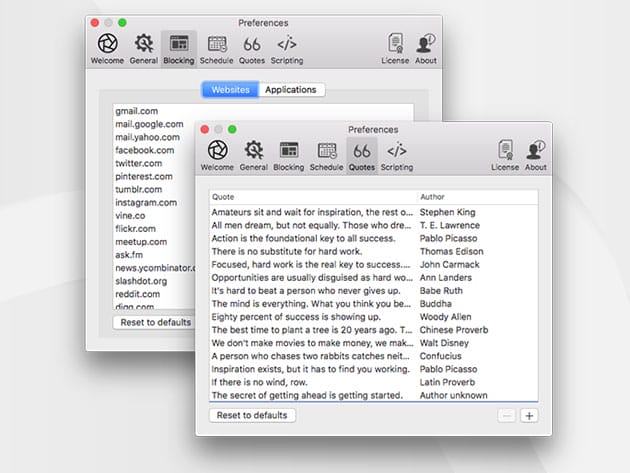Select the Thomas Edison quote row
Screen dimensions: 630x473
coord(374,251)
